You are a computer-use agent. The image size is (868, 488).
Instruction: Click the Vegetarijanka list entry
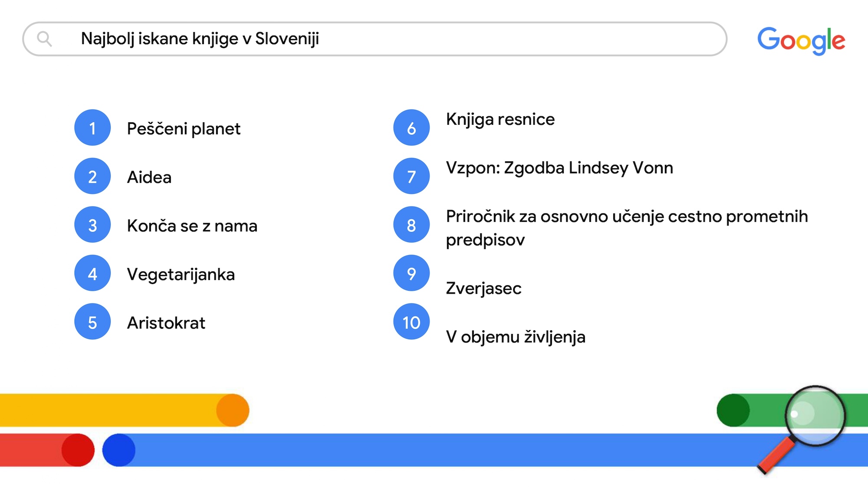[x=181, y=275]
